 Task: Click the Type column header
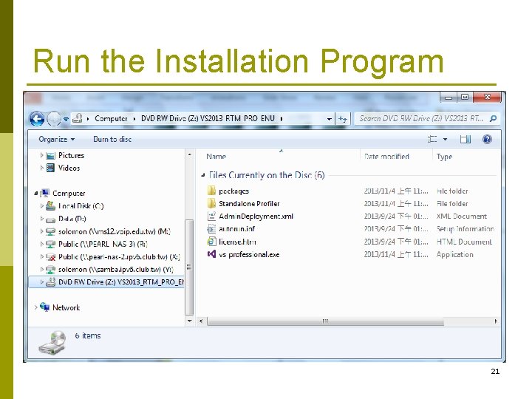tap(445, 157)
